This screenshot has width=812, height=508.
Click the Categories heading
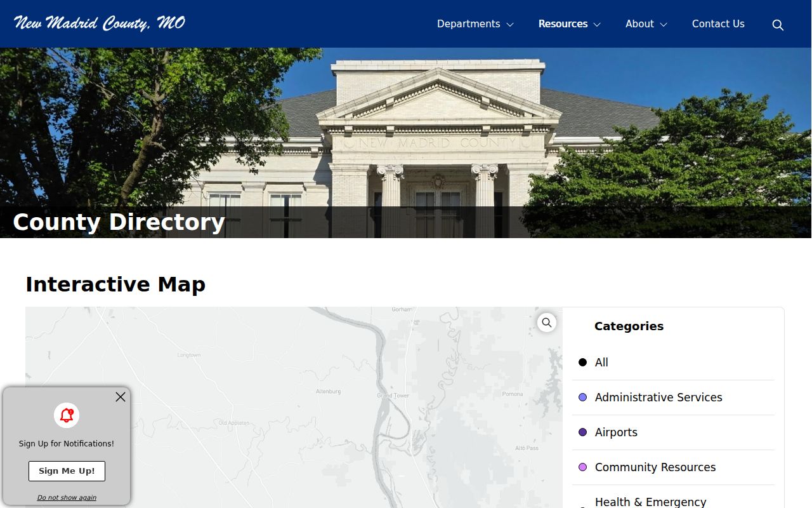[629, 326]
